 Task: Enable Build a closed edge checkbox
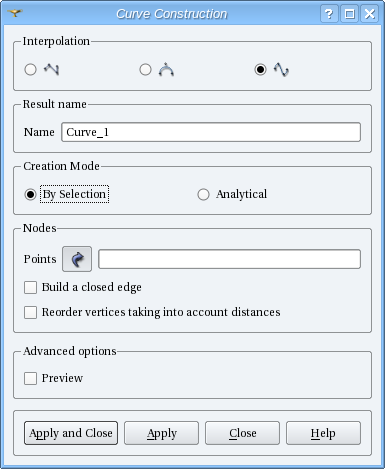pos(30,287)
